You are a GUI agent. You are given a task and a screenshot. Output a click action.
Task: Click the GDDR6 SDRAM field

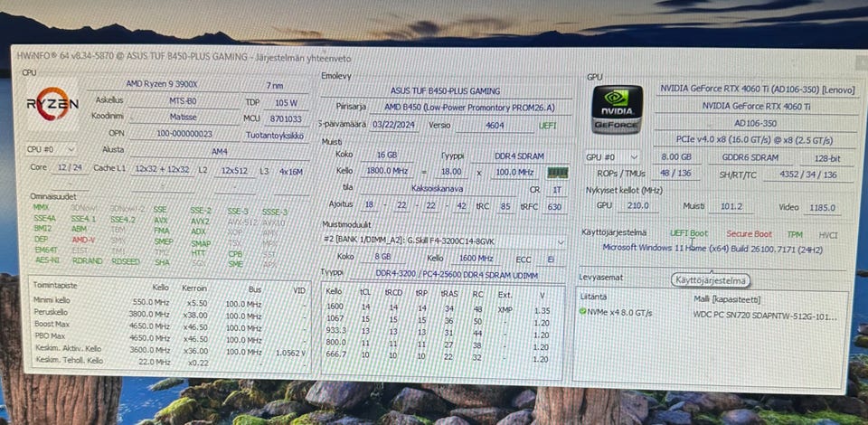(749, 157)
